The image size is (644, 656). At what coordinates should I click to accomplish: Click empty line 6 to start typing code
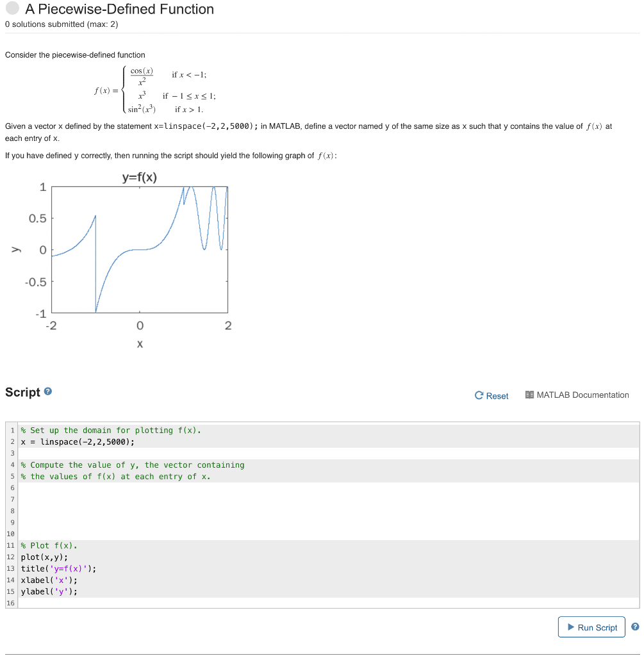coord(128,488)
